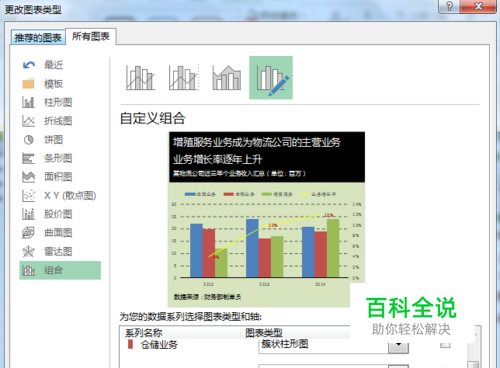This screenshot has height=368, width=500.
Task: Select the Combo (组合) chart category
Action: [60, 270]
